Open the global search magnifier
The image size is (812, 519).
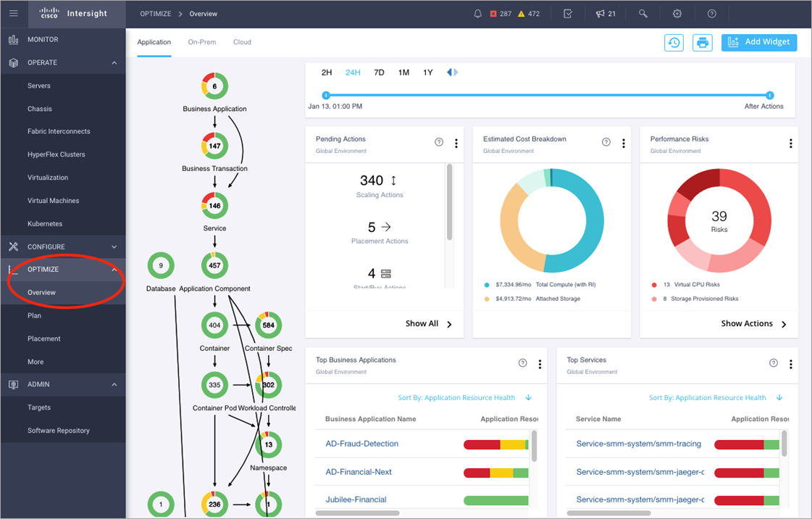point(643,14)
